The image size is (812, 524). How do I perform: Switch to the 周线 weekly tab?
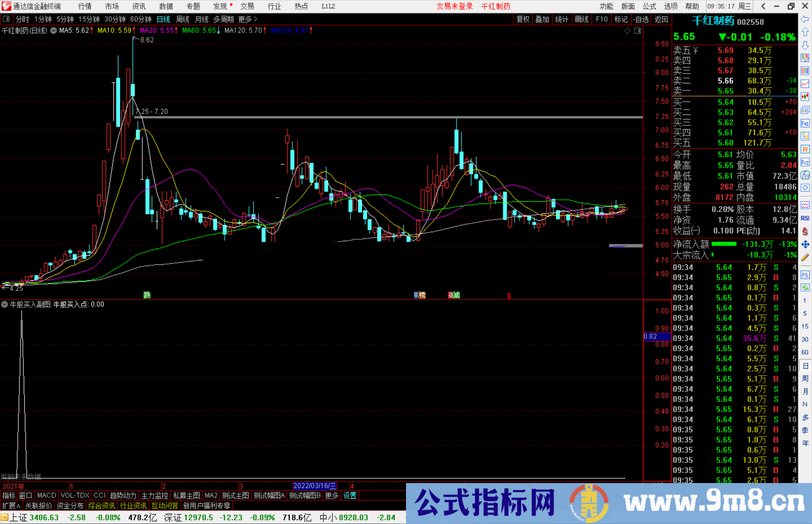(183, 19)
